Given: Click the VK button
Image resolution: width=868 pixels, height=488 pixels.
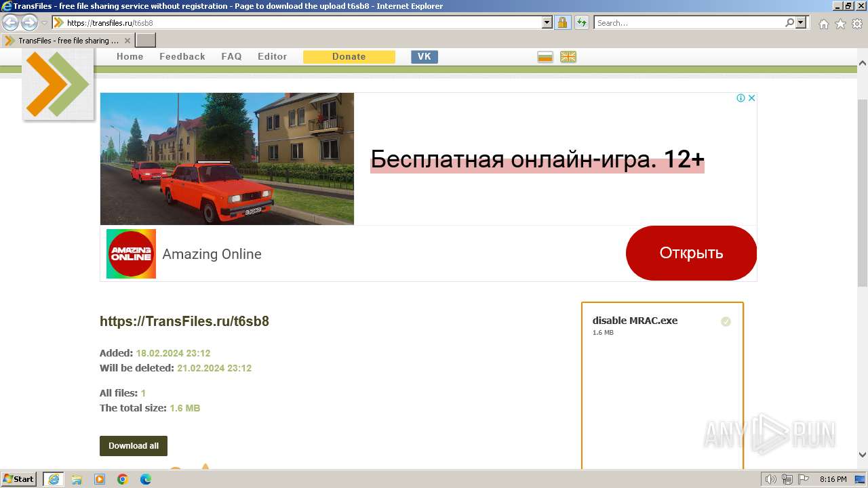Looking at the screenshot, I should (425, 57).
